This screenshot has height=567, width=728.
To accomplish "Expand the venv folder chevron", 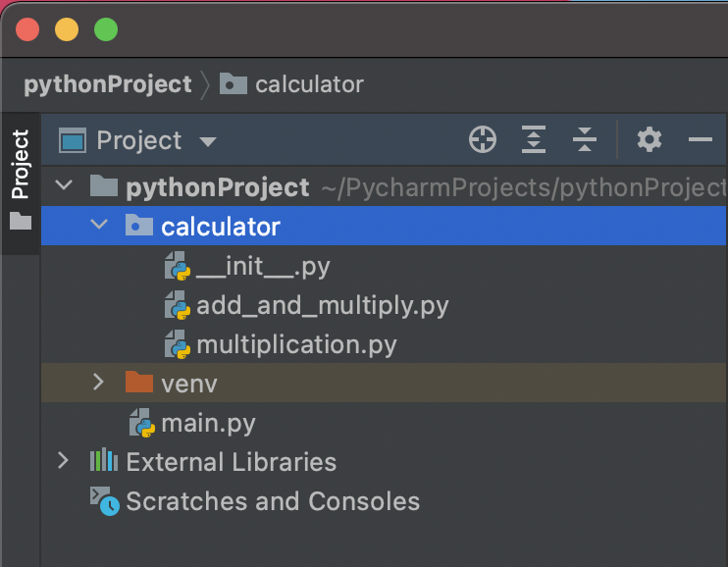I will pyautogui.click(x=98, y=383).
